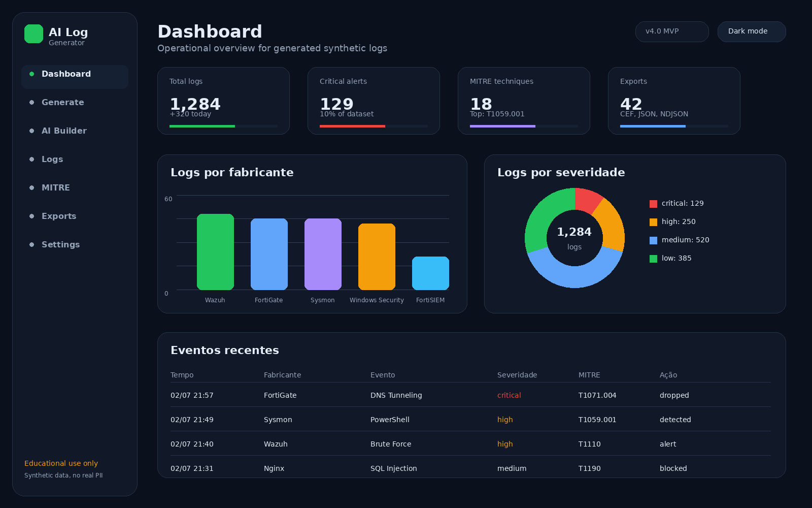Click the Tempo column header

(182, 375)
